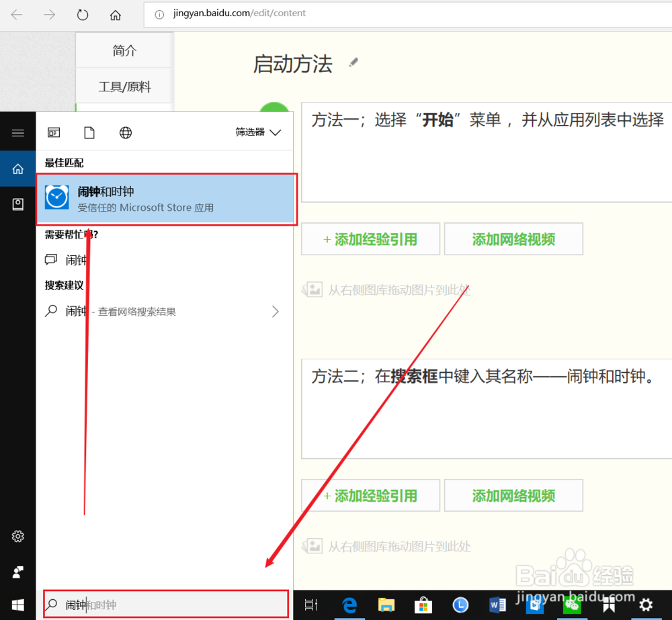Open Word from the taskbar
672x620 pixels.
[x=497, y=605]
